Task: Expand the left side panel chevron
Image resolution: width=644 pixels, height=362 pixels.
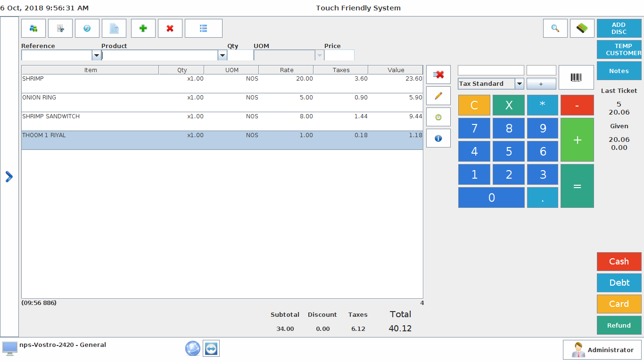Action: coord(9,177)
